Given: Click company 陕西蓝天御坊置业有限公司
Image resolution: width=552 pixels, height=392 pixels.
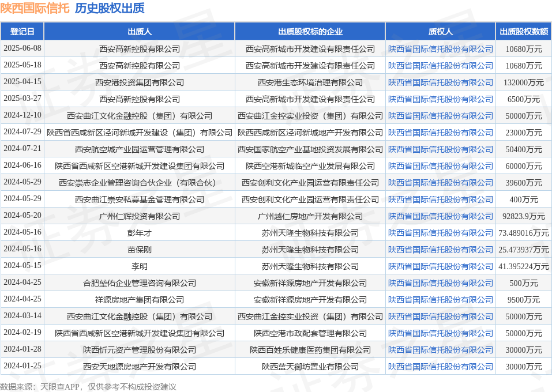Looking at the screenshot, I should tap(310, 367).
